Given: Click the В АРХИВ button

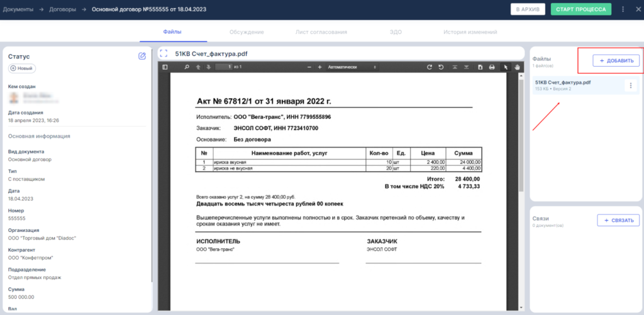Looking at the screenshot, I should (528, 9).
